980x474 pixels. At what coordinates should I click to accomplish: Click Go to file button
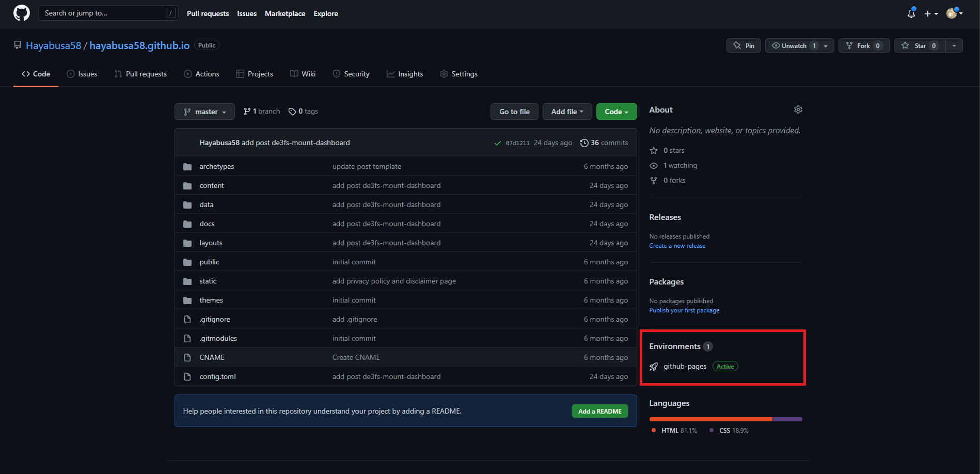[514, 112]
